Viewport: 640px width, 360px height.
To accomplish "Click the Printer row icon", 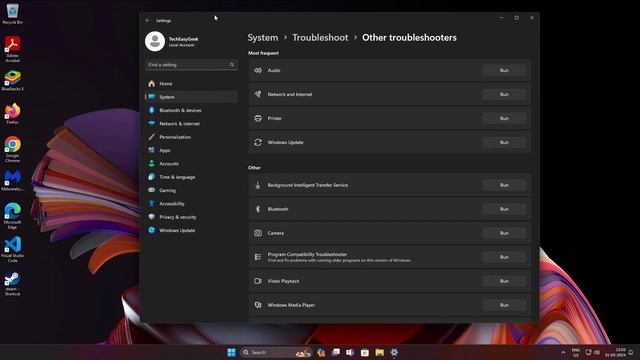I will [x=258, y=118].
